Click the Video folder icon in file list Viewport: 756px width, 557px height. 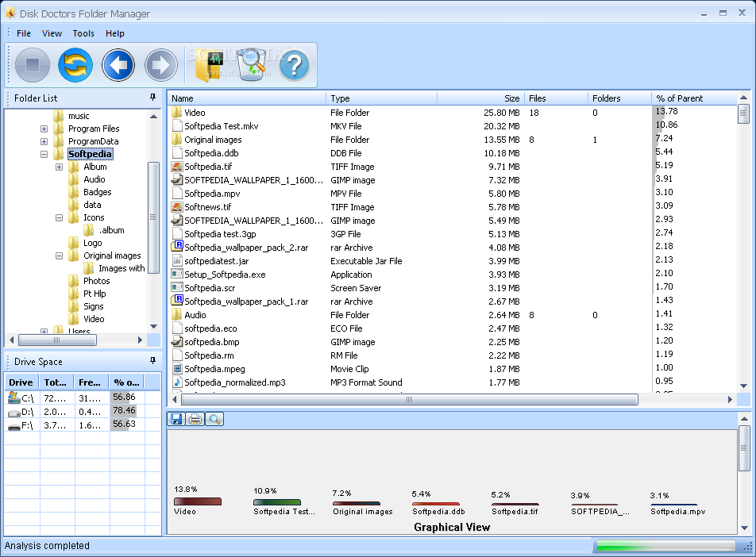click(177, 112)
